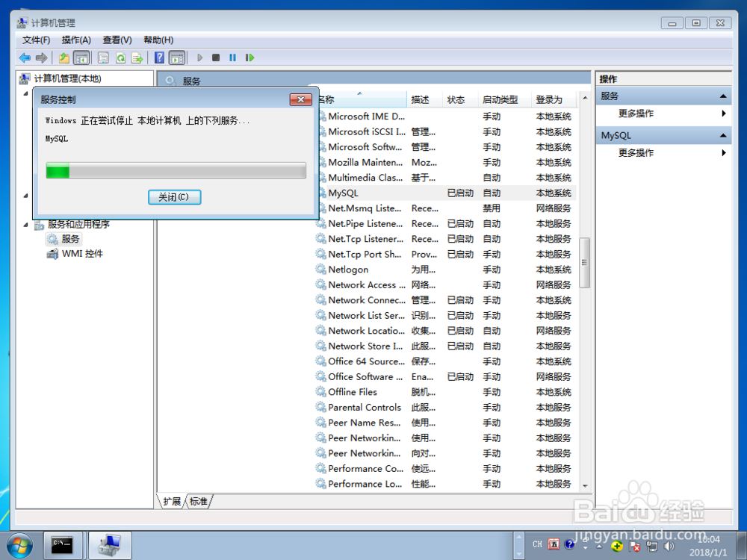Click the red 五 IME tray icon
The image size is (747, 560).
coord(554,544)
